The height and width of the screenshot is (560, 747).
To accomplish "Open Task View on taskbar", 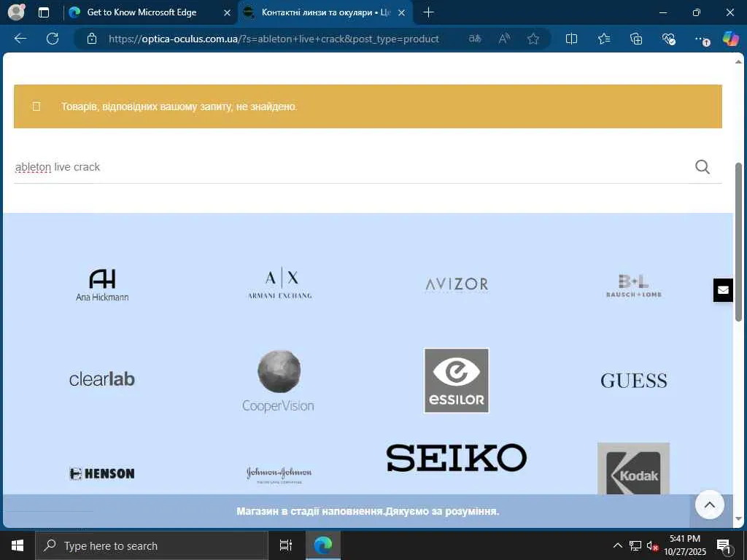I will pyautogui.click(x=286, y=545).
